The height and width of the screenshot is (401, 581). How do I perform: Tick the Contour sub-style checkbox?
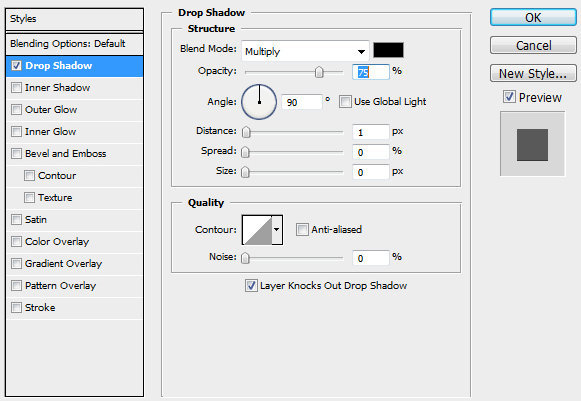pos(29,175)
